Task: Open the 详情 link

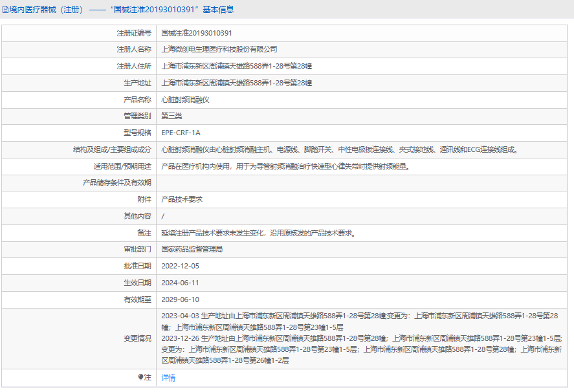Action: [x=168, y=377]
